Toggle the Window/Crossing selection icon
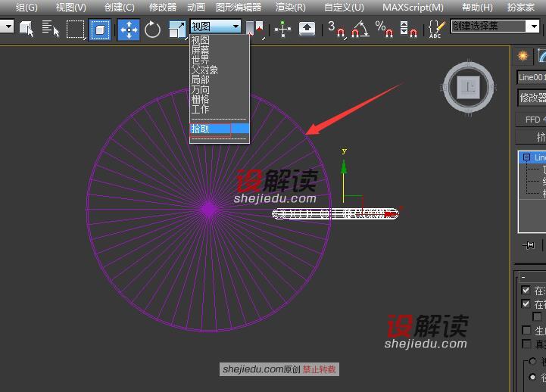Screen dimensions: 546x392 pyautogui.click(x=100, y=30)
